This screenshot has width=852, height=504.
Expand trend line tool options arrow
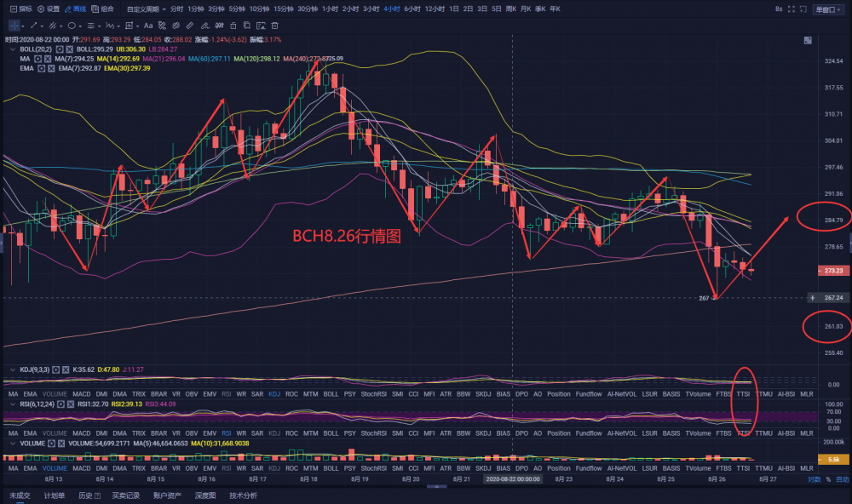pos(41,26)
